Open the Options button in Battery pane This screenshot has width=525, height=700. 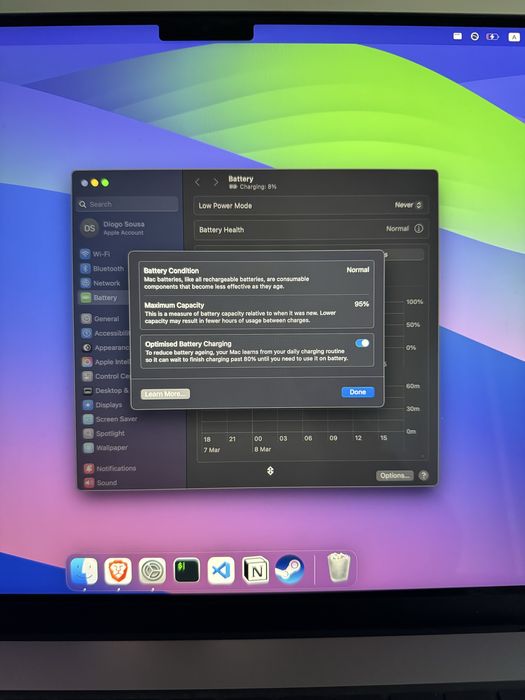(395, 475)
